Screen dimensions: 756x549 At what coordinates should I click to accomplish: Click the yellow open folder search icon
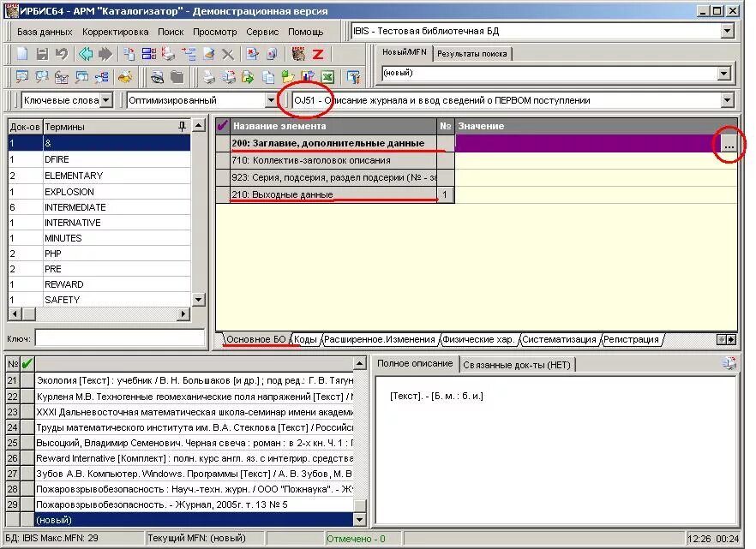pos(125,76)
